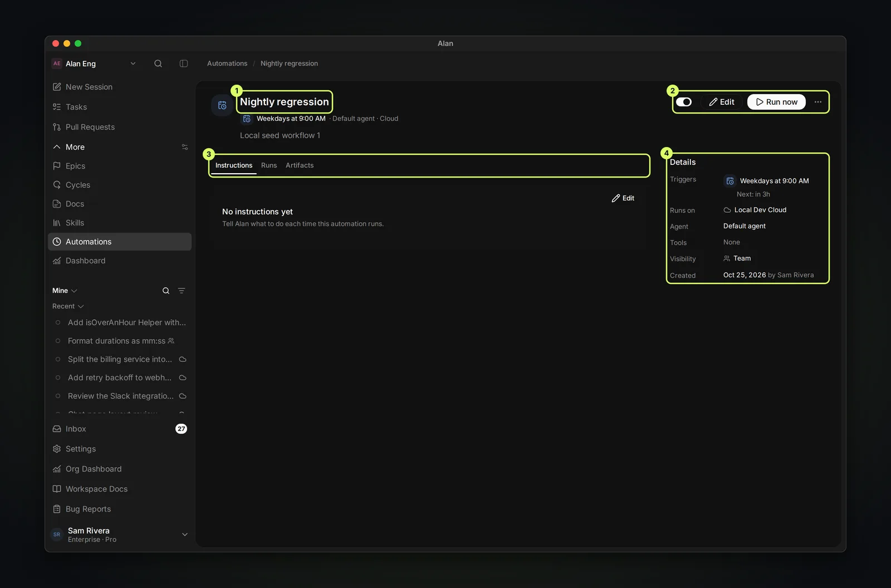The height and width of the screenshot is (588, 891).
Task: Open session Review the Slack integratio...
Action: [x=120, y=396]
